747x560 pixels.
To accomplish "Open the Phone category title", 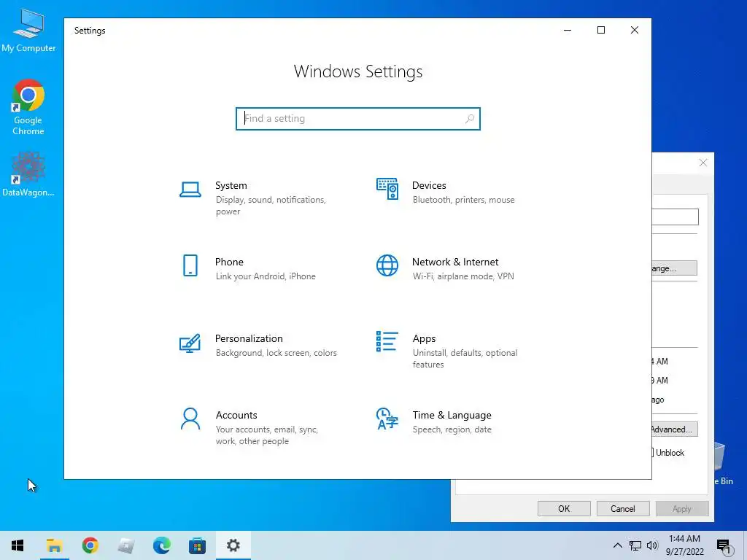I will pyautogui.click(x=229, y=262).
